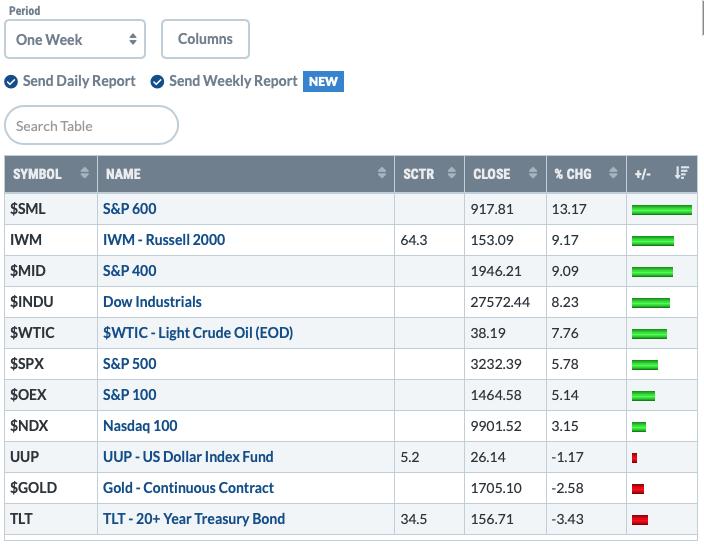704x544 pixels.
Task: Click the Columns button
Action: (x=205, y=39)
